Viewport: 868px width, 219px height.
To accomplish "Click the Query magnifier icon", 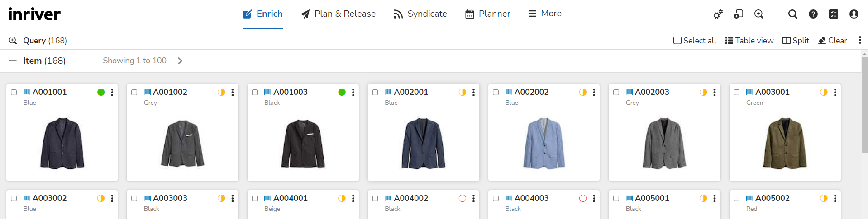I will [13, 41].
